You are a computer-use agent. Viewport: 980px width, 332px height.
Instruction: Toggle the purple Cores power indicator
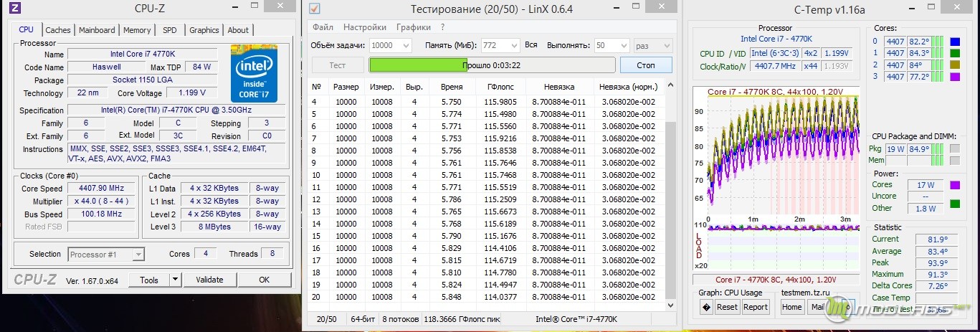pyautogui.click(x=955, y=185)
